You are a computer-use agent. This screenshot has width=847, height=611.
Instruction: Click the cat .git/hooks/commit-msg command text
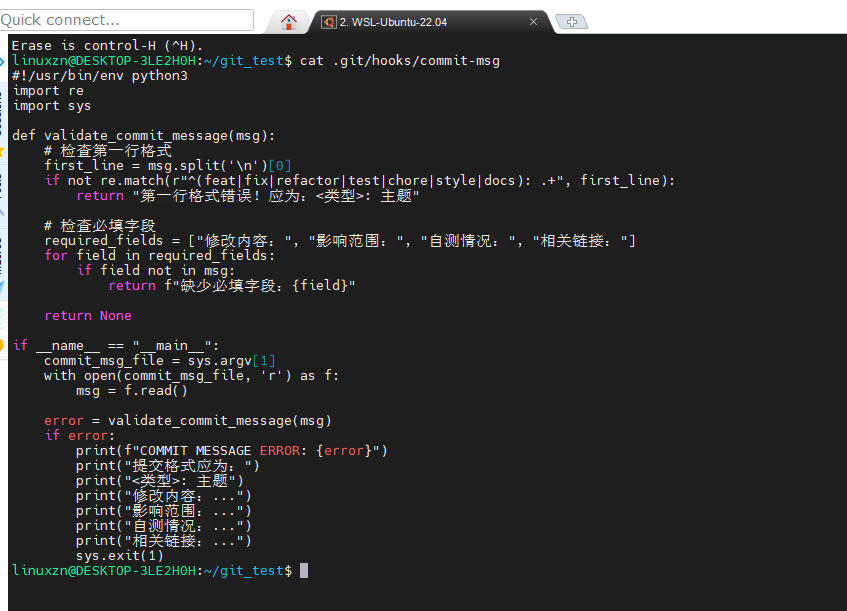click(x=400, y=61)
